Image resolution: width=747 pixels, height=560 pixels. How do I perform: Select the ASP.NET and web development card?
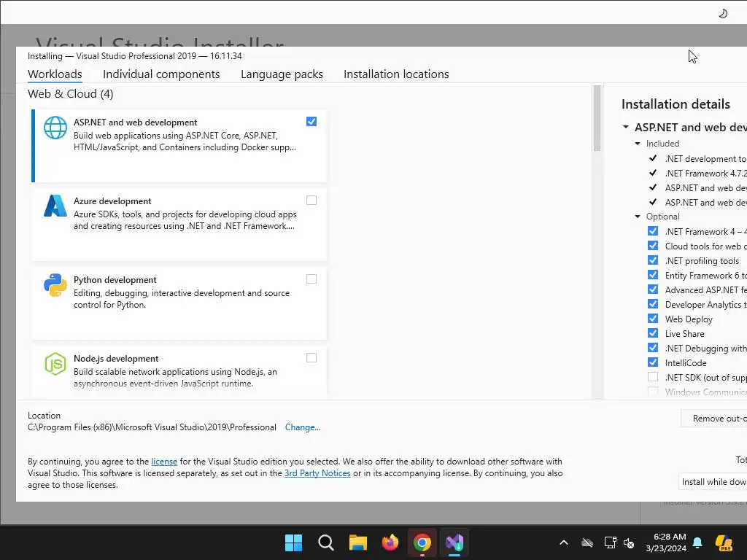tap(179, 146)
